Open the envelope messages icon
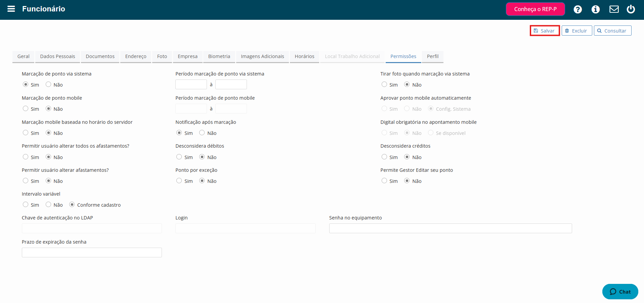 point(614,9)
